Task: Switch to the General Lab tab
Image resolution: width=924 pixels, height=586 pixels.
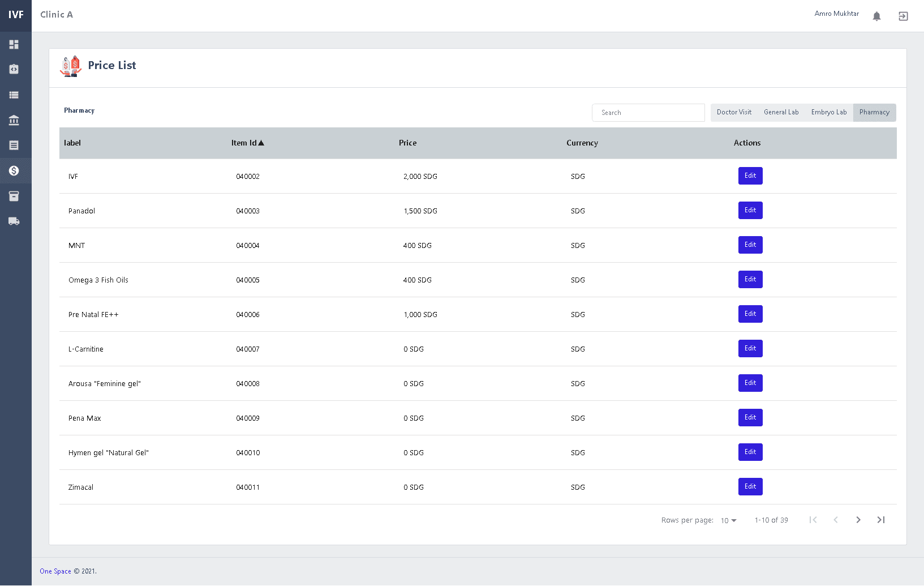Action: tap(781, 112)
